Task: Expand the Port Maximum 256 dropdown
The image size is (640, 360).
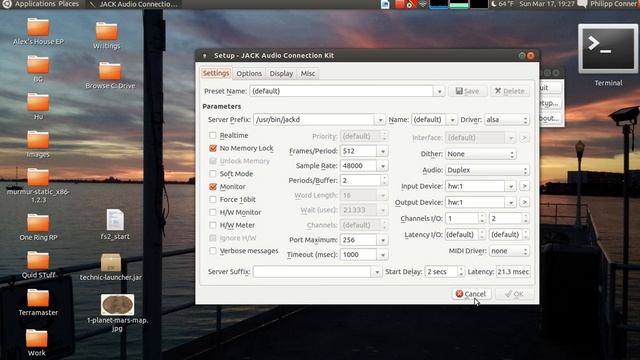Action: [382, 240]
